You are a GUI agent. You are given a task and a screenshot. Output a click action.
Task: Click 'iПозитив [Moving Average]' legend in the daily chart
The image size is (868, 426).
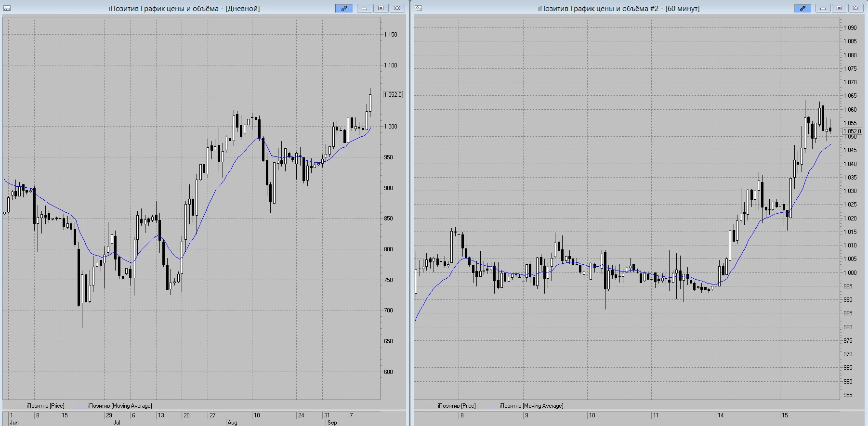coord(120,406)
